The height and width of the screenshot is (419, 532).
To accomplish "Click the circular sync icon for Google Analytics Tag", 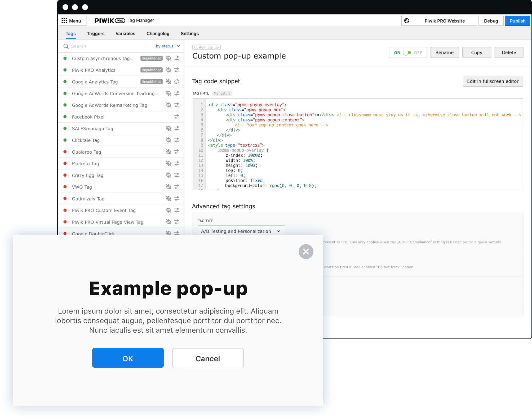I will (177, 82).
